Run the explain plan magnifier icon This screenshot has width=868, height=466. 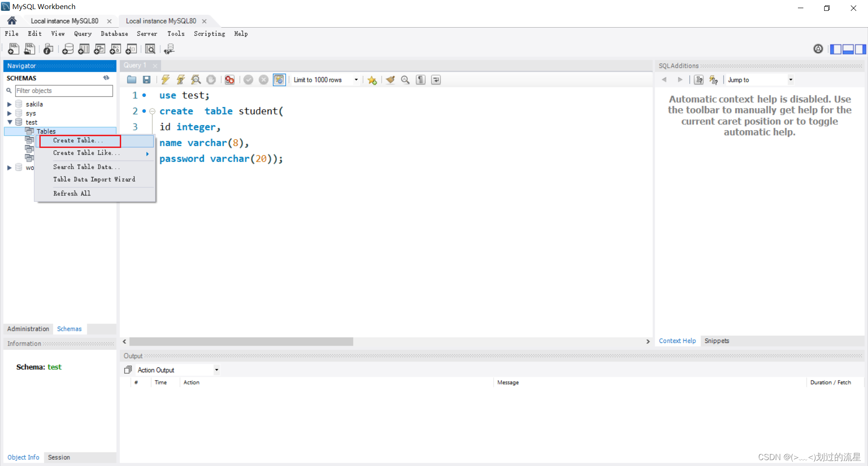196,80
